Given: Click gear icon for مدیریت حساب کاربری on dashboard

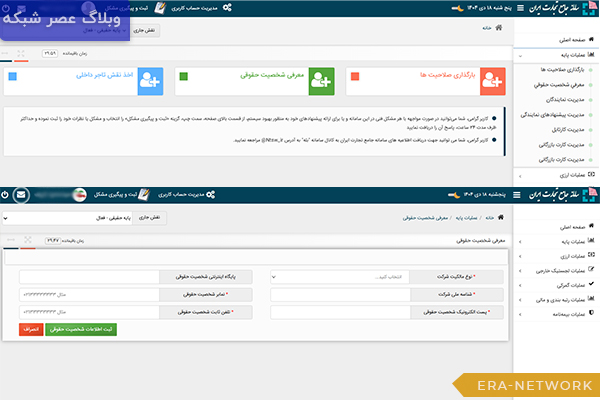Looking at the screenshot, I should 227,7.
